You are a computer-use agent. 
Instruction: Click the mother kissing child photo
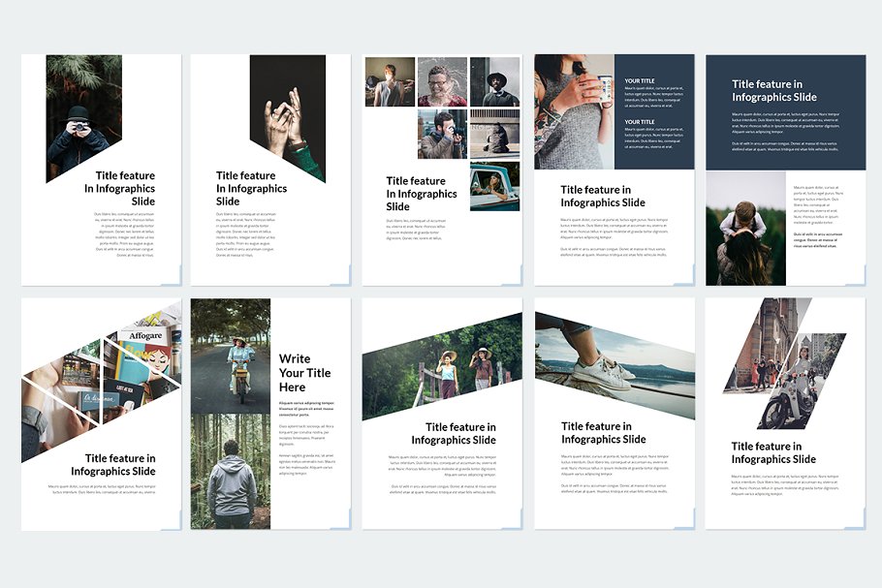pos(744,230)
